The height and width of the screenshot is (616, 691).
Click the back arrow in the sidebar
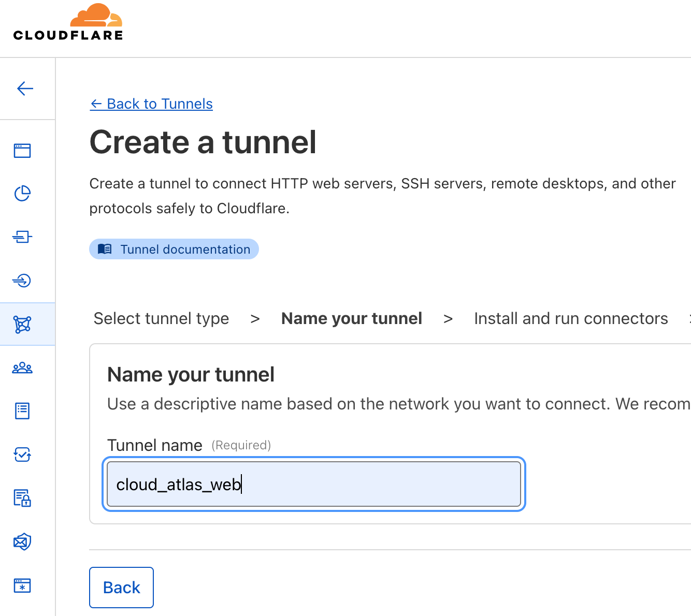tap(25, 89)
